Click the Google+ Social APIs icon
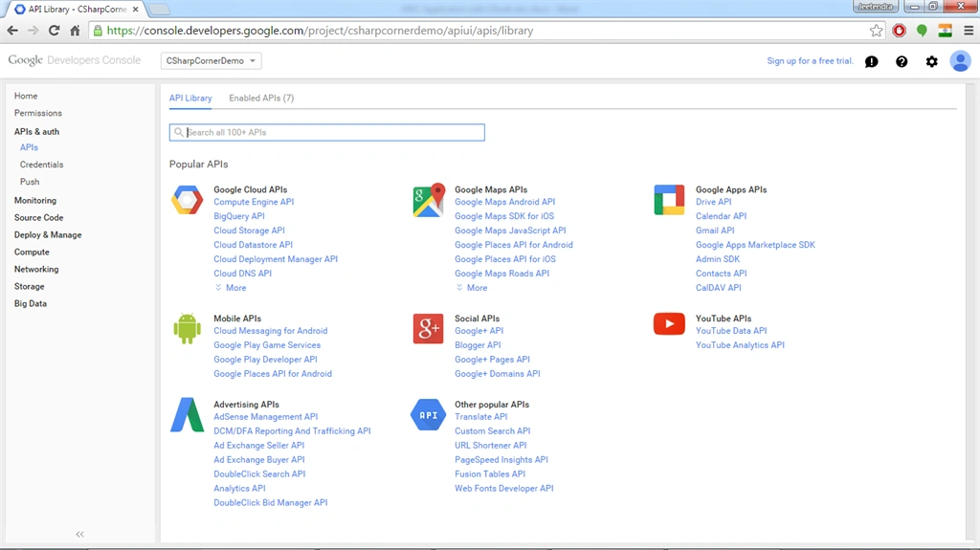The width and height of the screenshot is (980, 550). tap(428, 329)
